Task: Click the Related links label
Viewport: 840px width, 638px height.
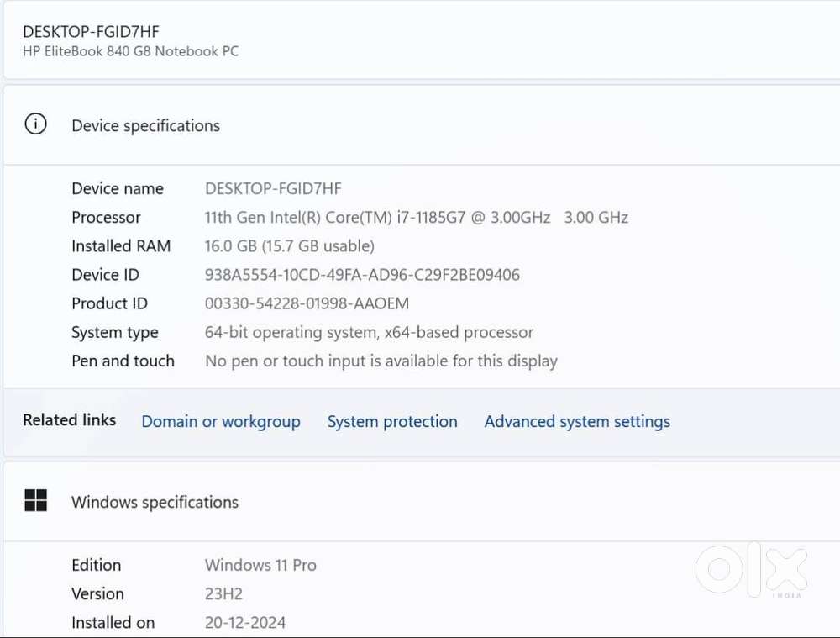Action: (69, 419)
